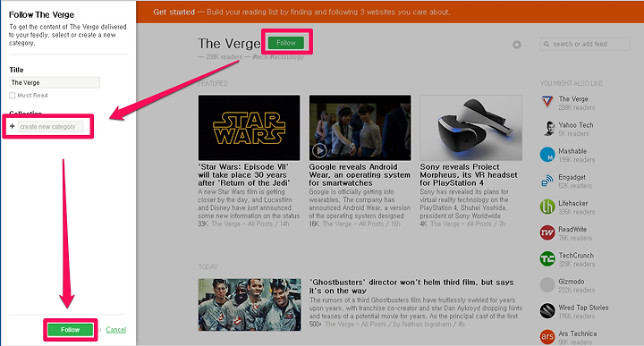
Task: Open the Google reveals Android Wear headline
Action: pos(360,175)
